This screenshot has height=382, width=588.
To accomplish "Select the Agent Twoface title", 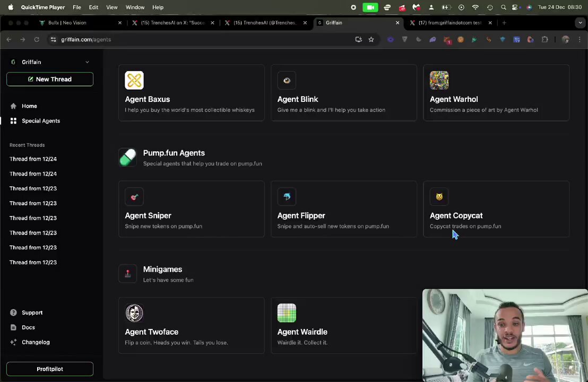I will click(x=151, y=332).
